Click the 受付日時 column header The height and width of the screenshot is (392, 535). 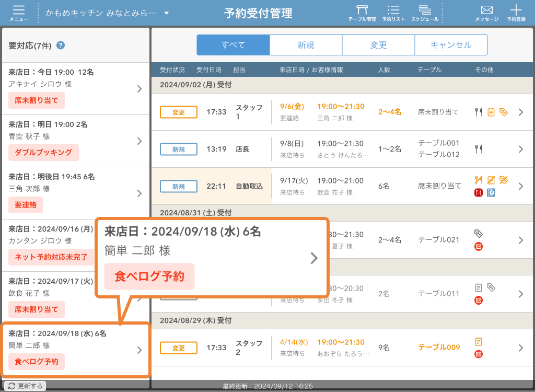coord(209,70)
